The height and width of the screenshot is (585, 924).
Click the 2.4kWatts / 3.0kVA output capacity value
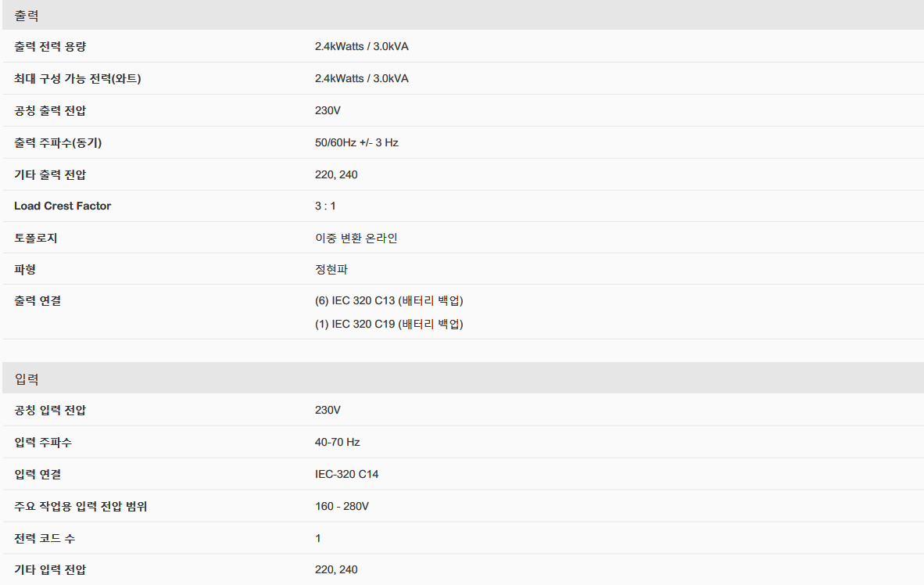tap(361, 47)
